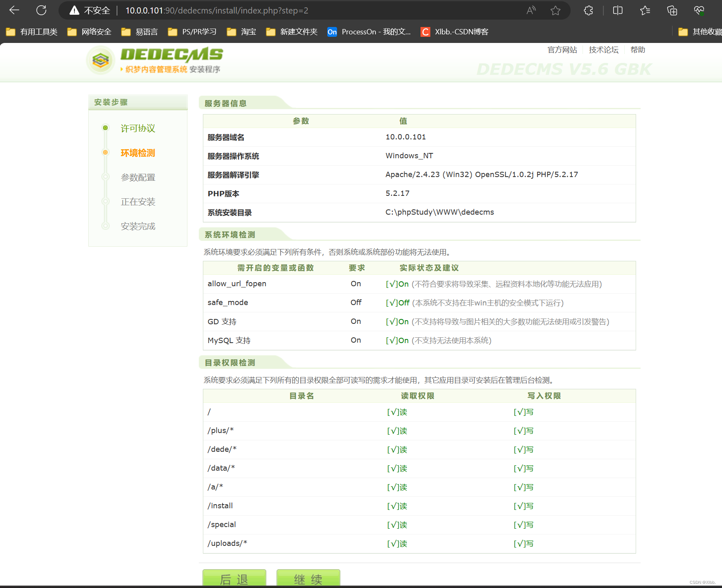Click the CSDN bookmark icon

(x=425, y=32)
